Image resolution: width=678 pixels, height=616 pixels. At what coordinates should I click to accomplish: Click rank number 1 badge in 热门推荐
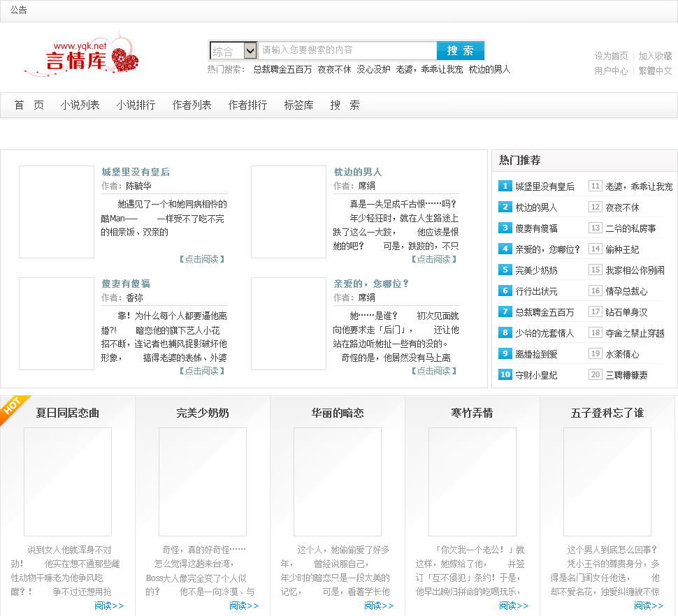pos(505,186)
